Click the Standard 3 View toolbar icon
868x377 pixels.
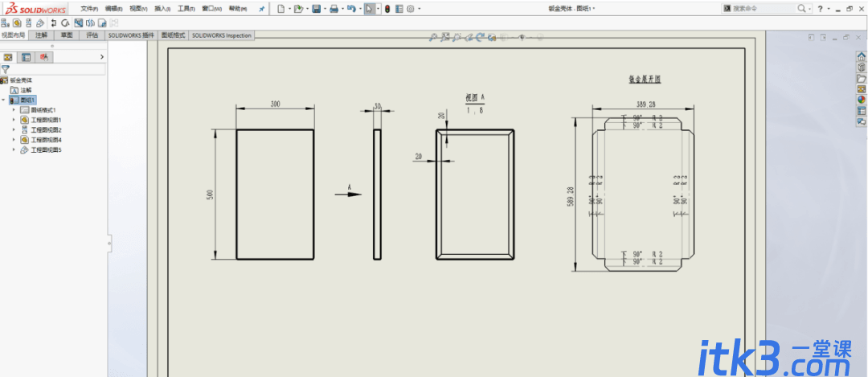tap(5, 23)
